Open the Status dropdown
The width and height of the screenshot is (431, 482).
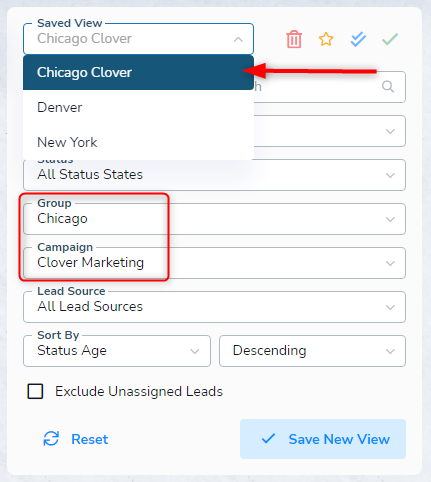coord(214,175)
